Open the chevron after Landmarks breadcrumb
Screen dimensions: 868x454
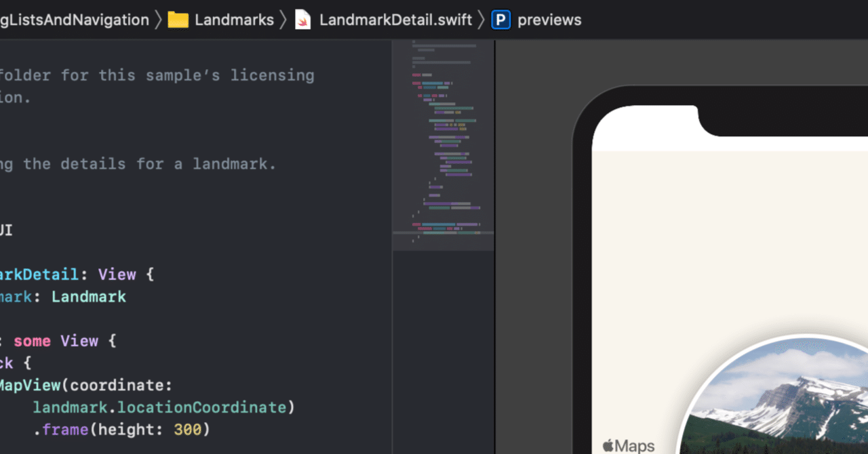[283, 20]
